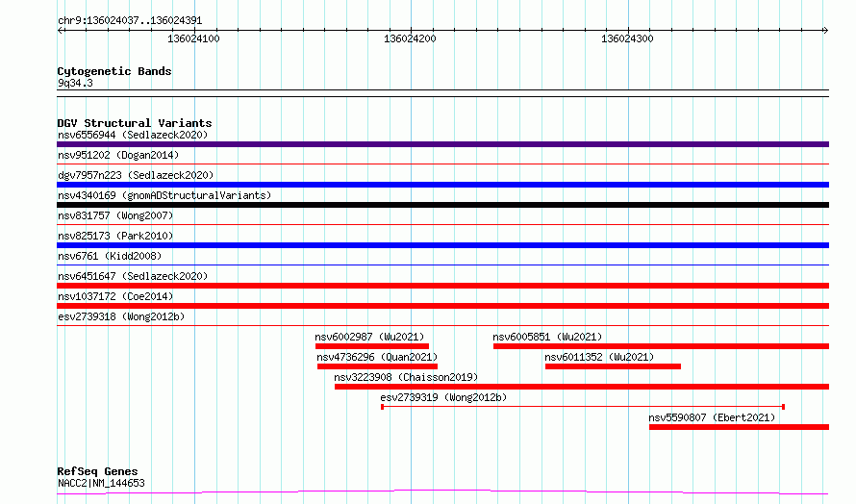The width and height of the screenshot is (856, 504).
Task: Select the 9q34.3 band label
Action: 75,83
